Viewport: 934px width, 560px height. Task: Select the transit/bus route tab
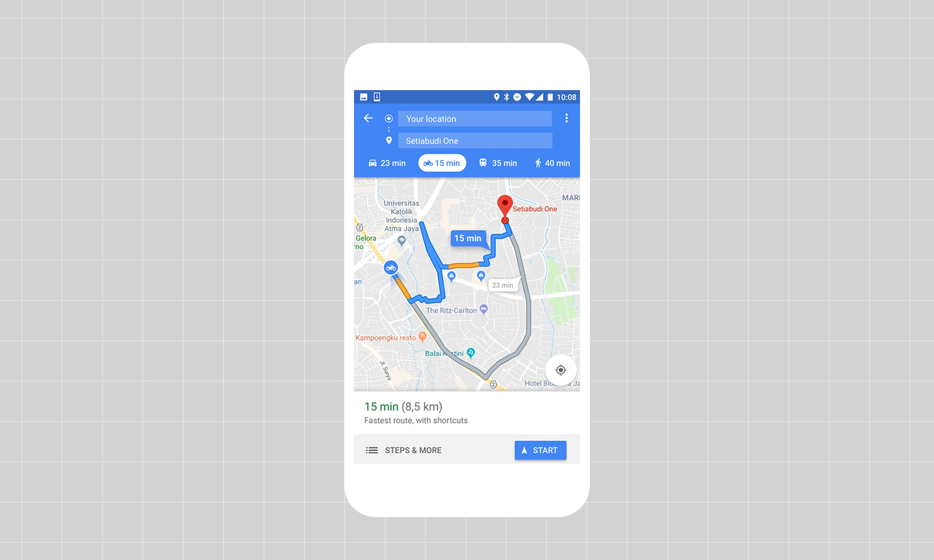pos(497,163)
